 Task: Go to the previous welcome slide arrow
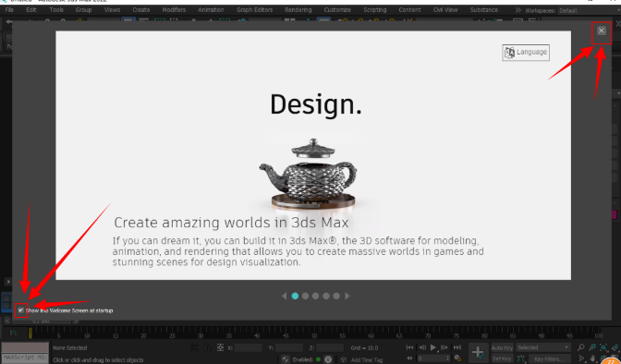[284, 296]
